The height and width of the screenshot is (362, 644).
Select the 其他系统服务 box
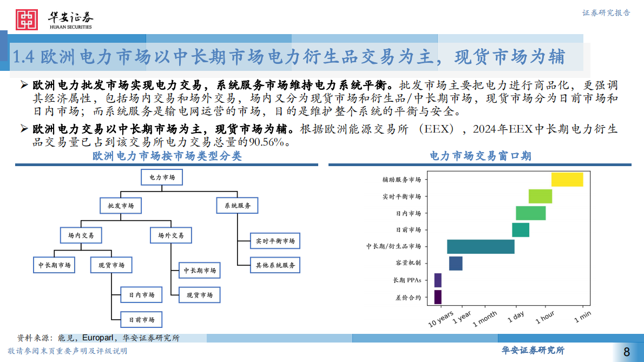[x=275, y=265]
